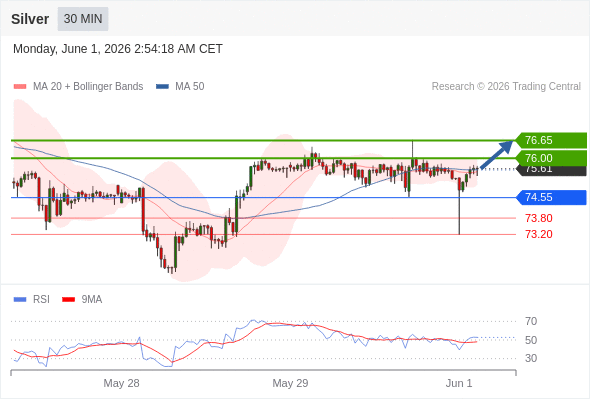Toggle the MA 50 legend item
Image resolution: width=590 pixels, height=400 pixels.
coord(180,87)
